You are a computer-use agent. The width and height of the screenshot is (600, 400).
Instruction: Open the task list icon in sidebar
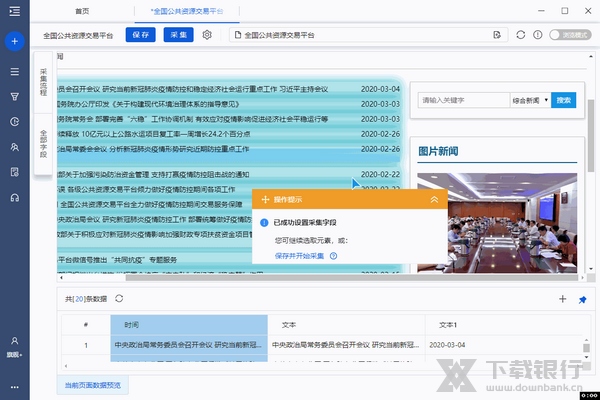(x=15, y=72)
